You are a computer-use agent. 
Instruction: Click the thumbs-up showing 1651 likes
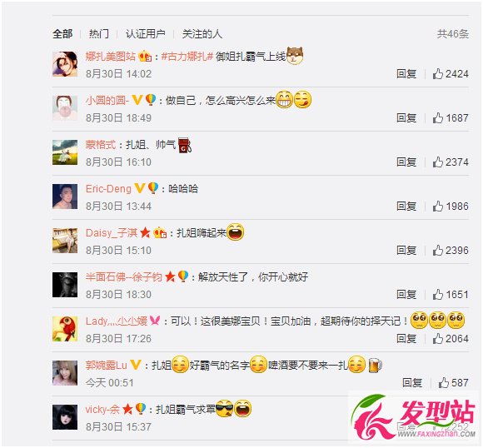[x=438, y=295]
